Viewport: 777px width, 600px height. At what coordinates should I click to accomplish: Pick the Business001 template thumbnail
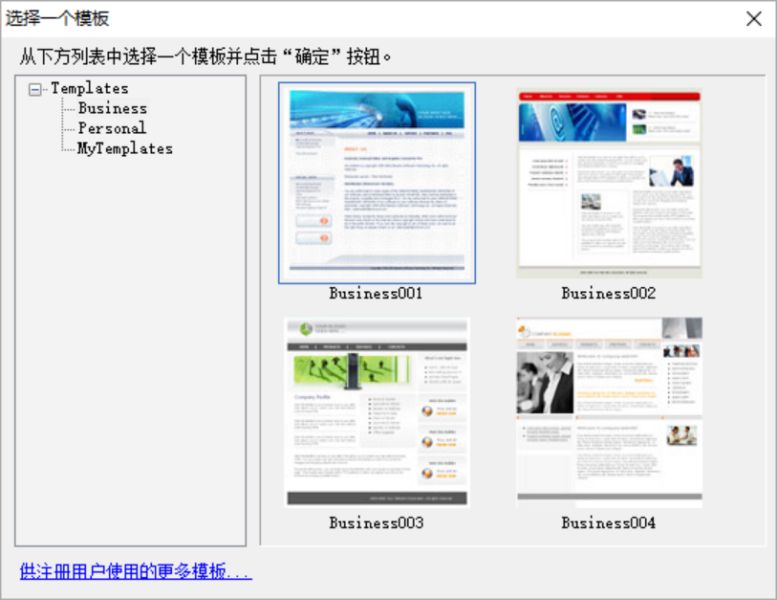376,181
